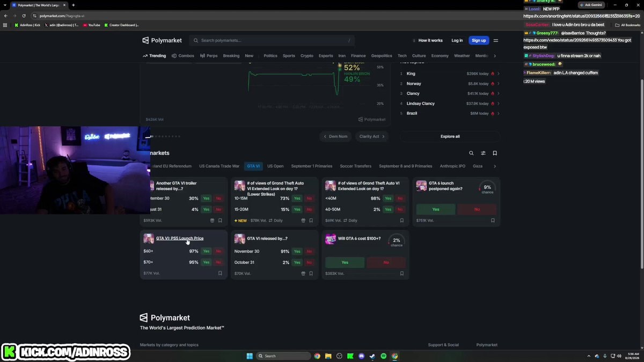The width and height of the screenshot is (644, 362).
Task: Reload the page with the browser refresh icon
Action: click(24, 16)
